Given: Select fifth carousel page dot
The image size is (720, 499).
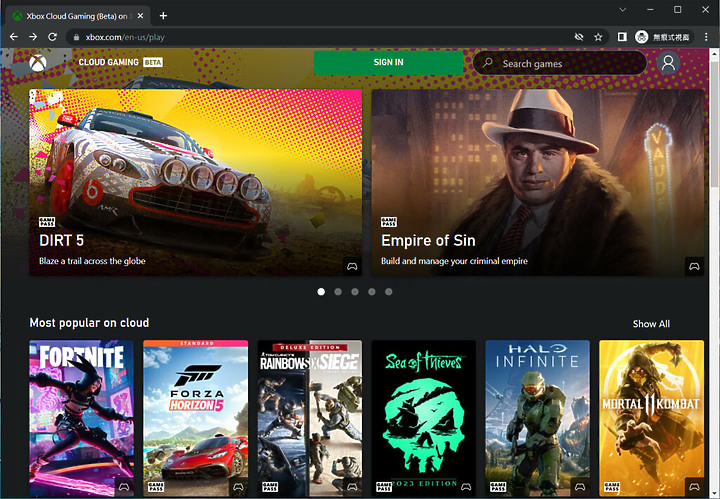Looking at the screenshot, I should tap(388, 292).
